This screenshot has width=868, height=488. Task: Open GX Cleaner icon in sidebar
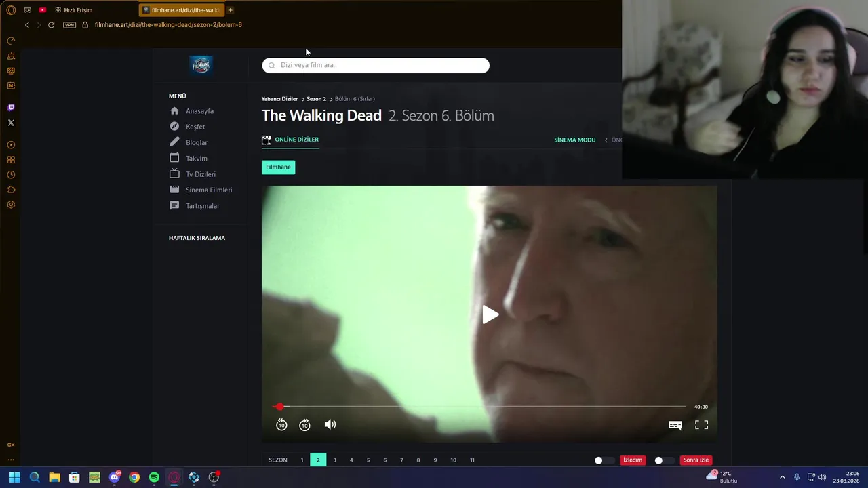pos(11,56)
